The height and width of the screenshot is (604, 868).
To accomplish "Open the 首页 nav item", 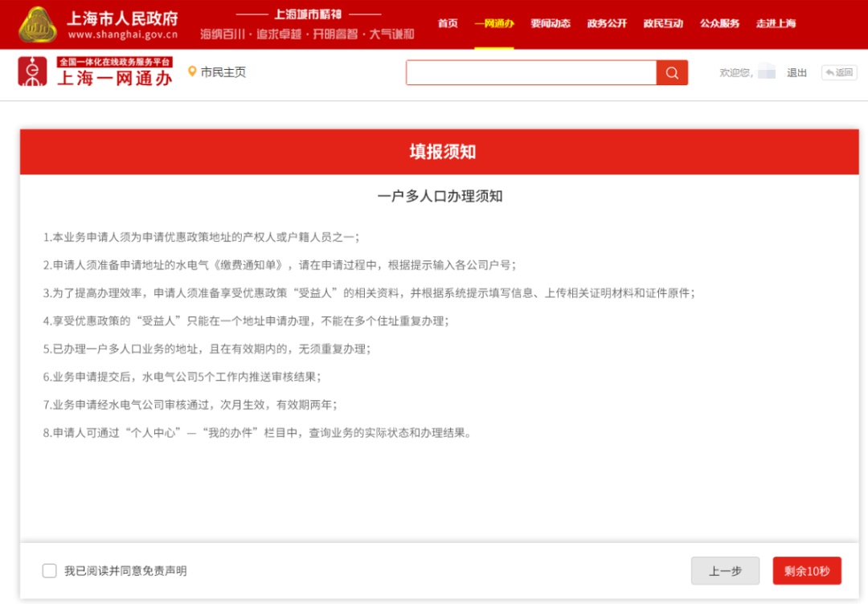I will (448, 23).
